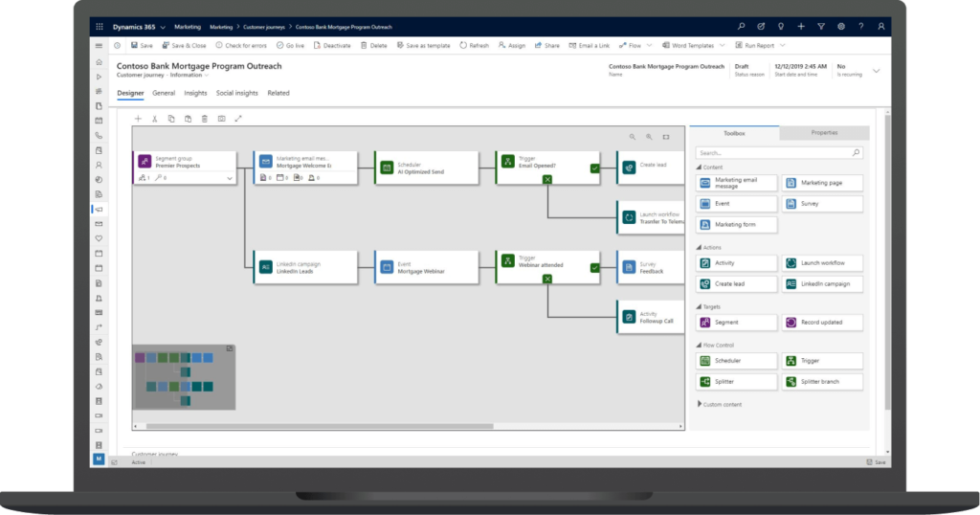Click the help question mark icon
This screenshot has width=980, height=515.
point(861,27)
